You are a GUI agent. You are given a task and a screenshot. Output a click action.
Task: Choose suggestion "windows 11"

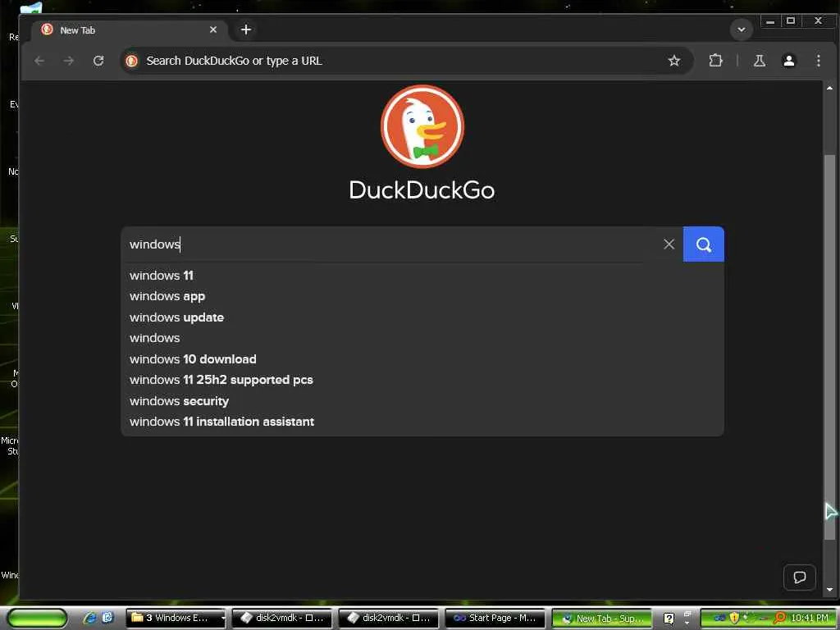click(422, 276)
